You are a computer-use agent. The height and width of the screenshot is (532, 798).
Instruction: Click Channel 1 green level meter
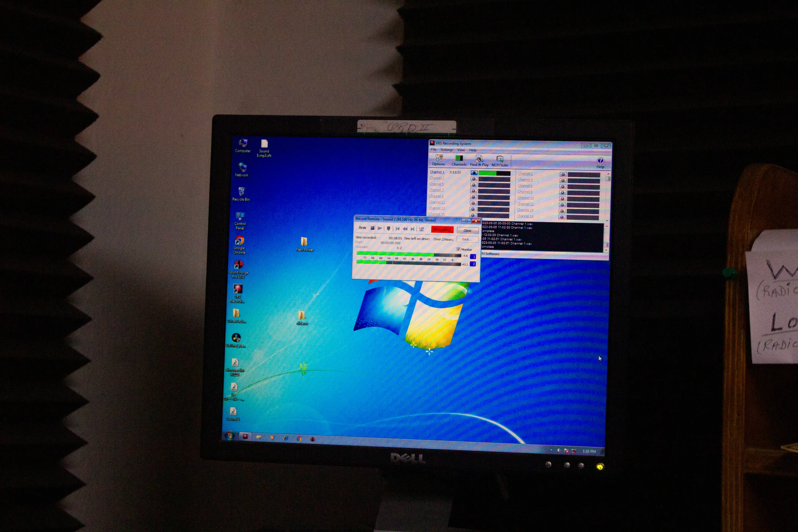pos(494,173)
